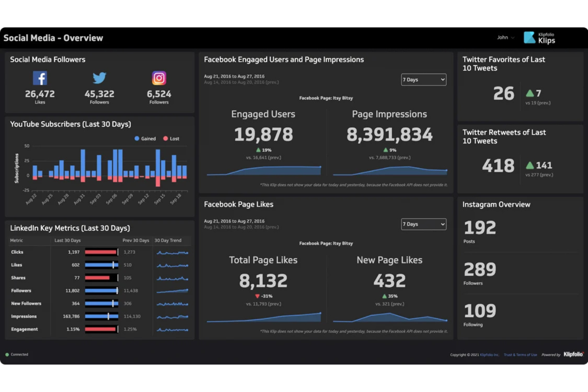Click the 26 Twitter Favorites value

pyautogui.click(x=504, y=94)
